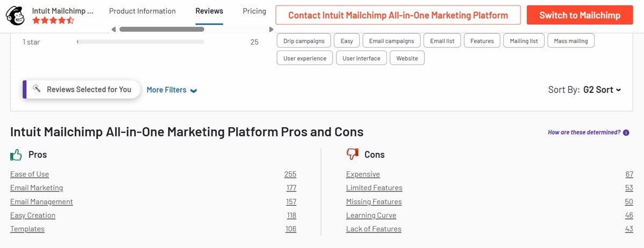Expand the More Filters dropdown
Viewport: 644px width, 248px height.
click(x=172, y=90)
